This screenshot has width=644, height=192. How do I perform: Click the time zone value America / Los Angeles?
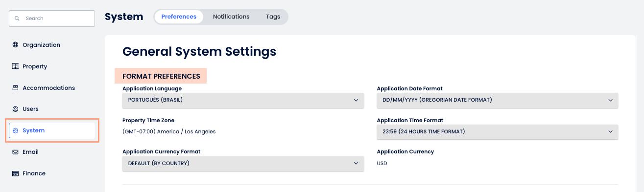pos(169,131)
